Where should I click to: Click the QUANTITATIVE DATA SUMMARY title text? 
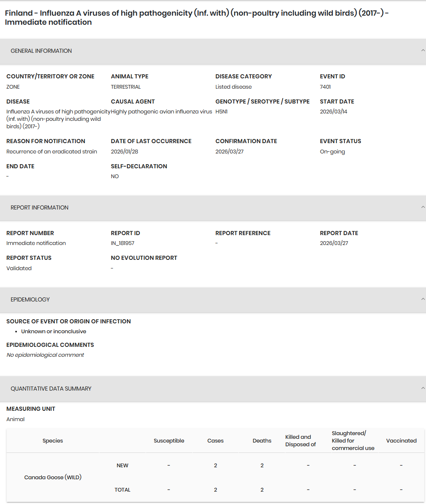pyautogui.click(x=51, y=389)
